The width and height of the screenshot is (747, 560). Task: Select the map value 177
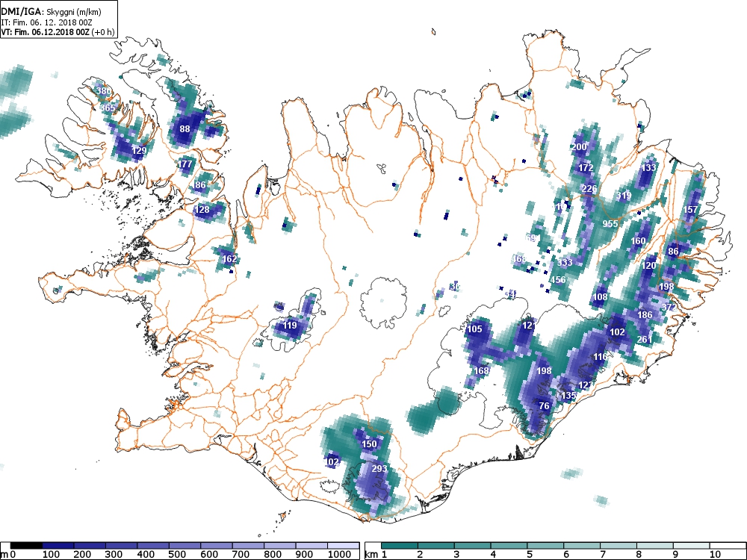click(185, 164)
